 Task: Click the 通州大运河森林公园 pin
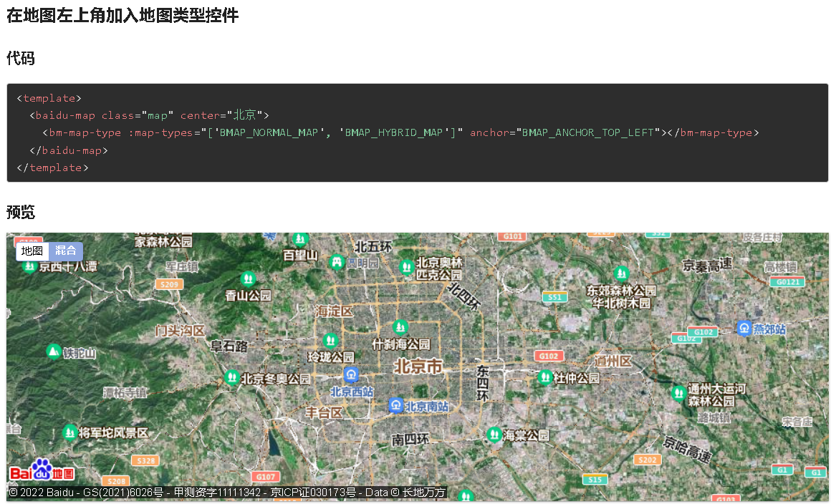click(679, 393)
